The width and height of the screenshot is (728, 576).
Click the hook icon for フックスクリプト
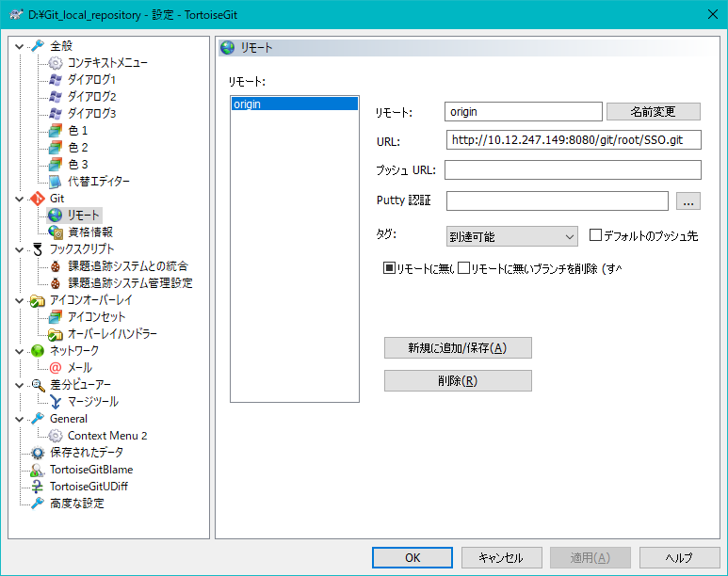(x=38, y=248)
